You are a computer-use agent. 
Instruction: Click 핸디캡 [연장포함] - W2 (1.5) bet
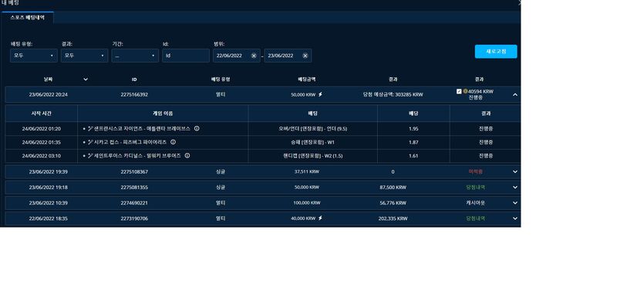pyautogui.click(x=313, y=156)
